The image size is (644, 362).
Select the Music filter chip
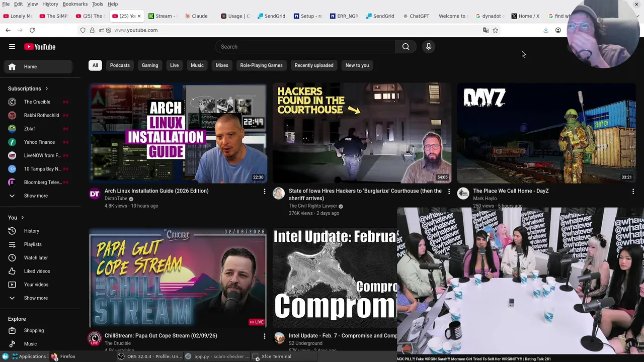point(197,65)
